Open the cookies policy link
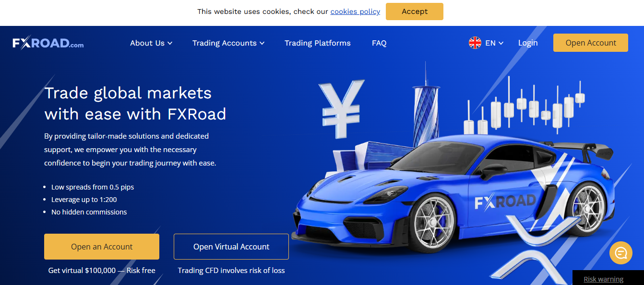This screenshot has height=285, width=644. pyautogui.click(x=355, y=12)
